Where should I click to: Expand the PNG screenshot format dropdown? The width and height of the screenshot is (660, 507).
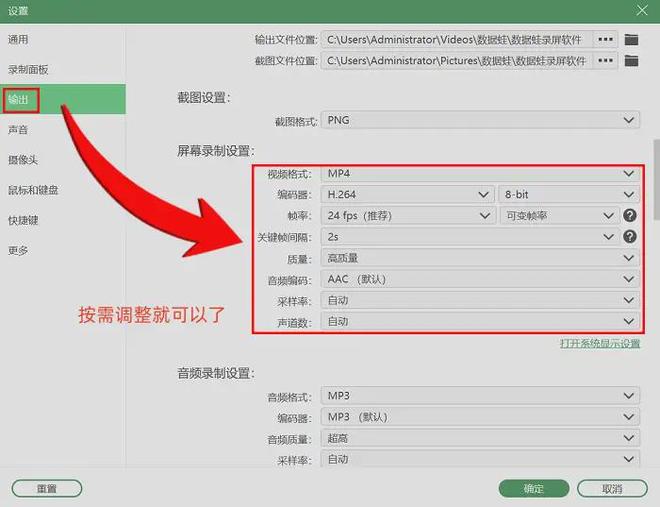pyautogui.click(x=480, y=120)
